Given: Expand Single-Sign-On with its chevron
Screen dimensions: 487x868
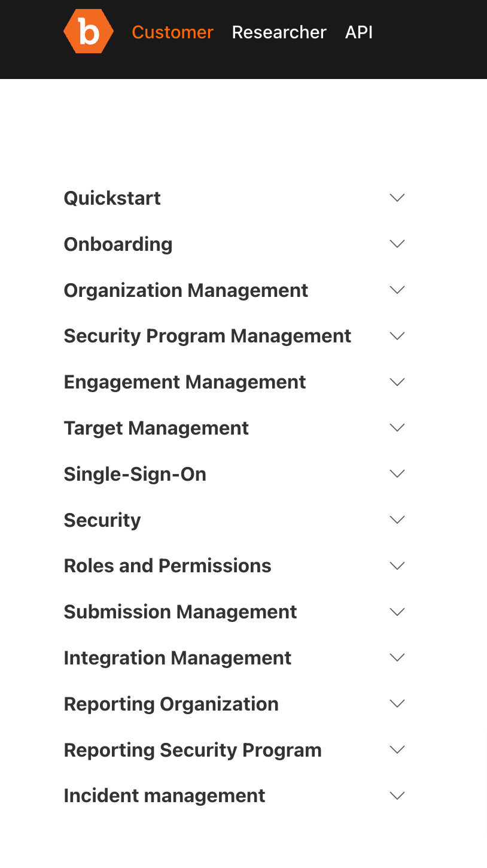Looking at the screenshot, I should tap(397, 474).
